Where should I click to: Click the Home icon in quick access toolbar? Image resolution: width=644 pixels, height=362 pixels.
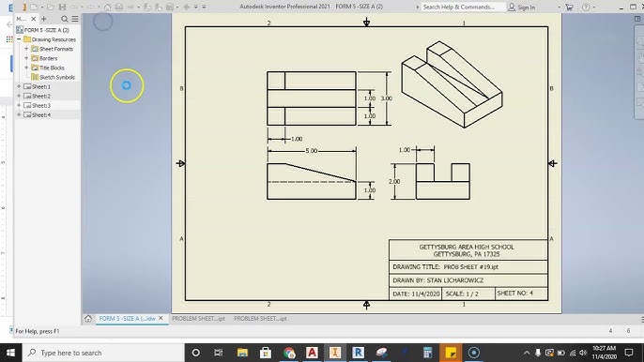point(107,7)
